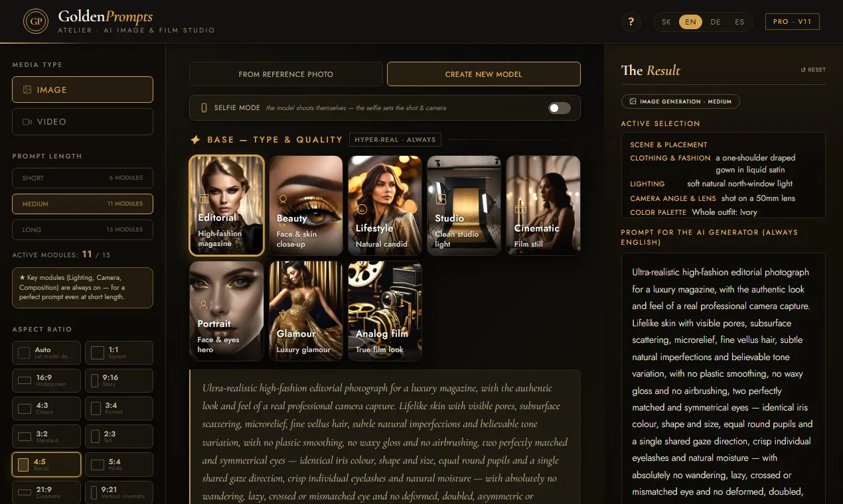This screenshot has width=843, height=504.
Task: Click the italic prompt preview block
Action: click(x=385, y=436)
